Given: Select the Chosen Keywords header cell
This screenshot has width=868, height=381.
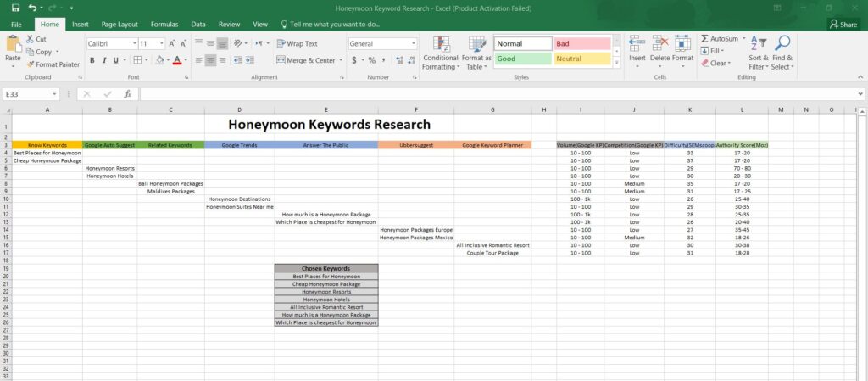Looking at the screenshot, I should [326, 268].
